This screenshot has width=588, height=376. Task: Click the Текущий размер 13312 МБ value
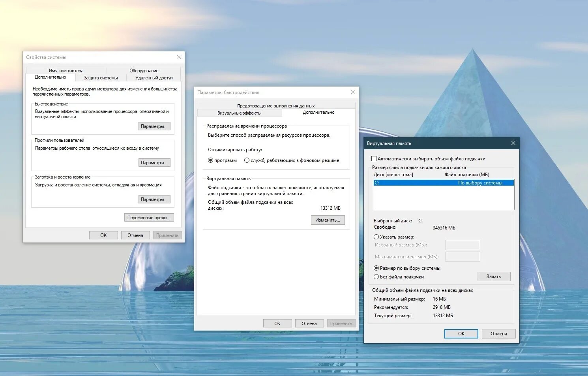point(443,316)
